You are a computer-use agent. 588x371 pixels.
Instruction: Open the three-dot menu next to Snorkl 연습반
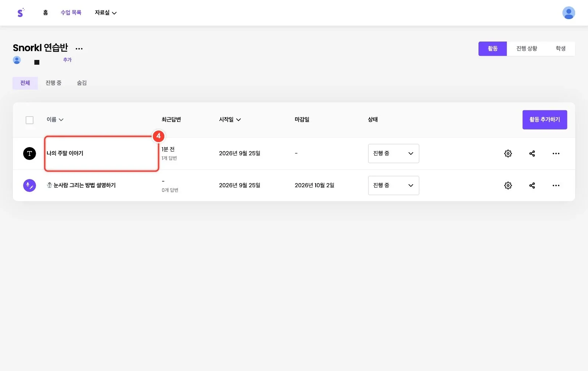click(79, 49)
